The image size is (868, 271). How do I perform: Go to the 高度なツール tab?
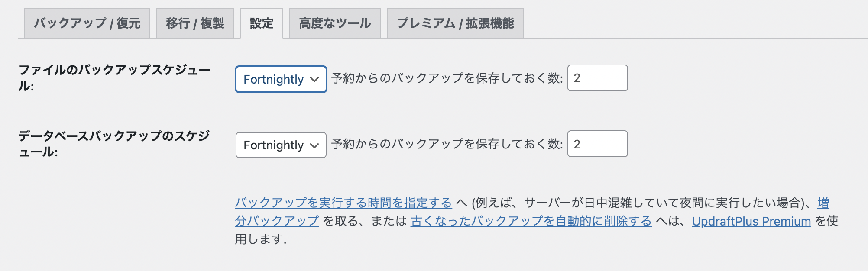click(x=335, y=23)
